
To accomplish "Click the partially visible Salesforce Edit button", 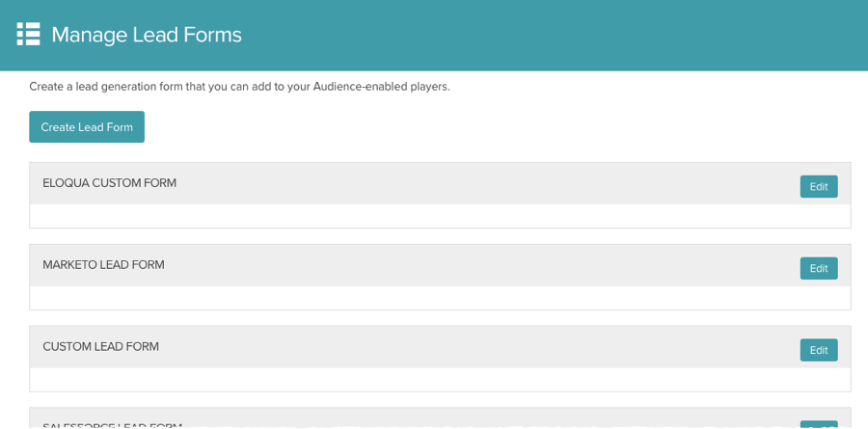I will (x=819, y=424).
